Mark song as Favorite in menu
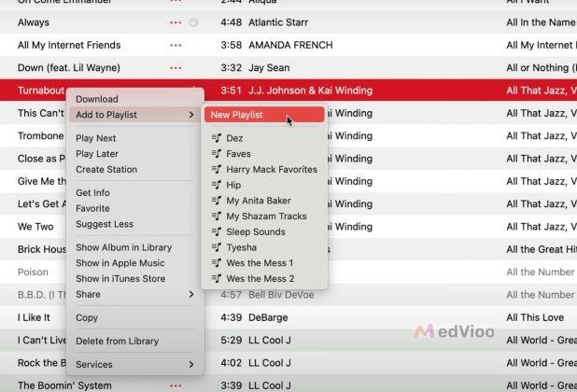The width and height of the screenshot is (577, 392). pyautogui.click(x=134, y=208)
